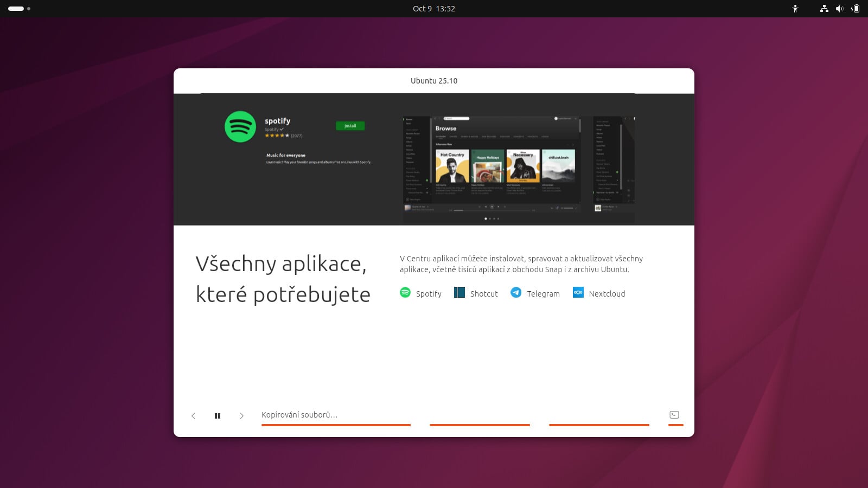Open the clock showing Oct 9 13:52

[x=434, y=9]
